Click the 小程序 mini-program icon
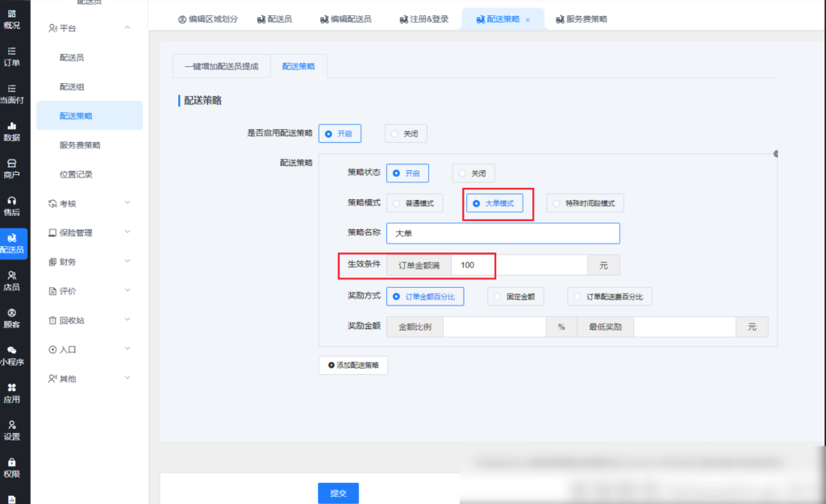The width and height of the screenshot is (826, 504). pos(12,356)
